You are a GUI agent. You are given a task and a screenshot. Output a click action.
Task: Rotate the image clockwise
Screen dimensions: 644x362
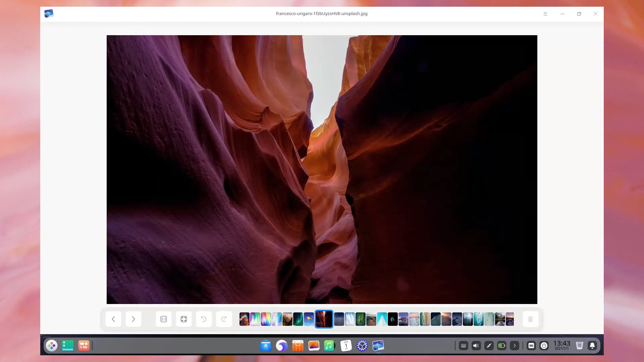tap(224, 319)
